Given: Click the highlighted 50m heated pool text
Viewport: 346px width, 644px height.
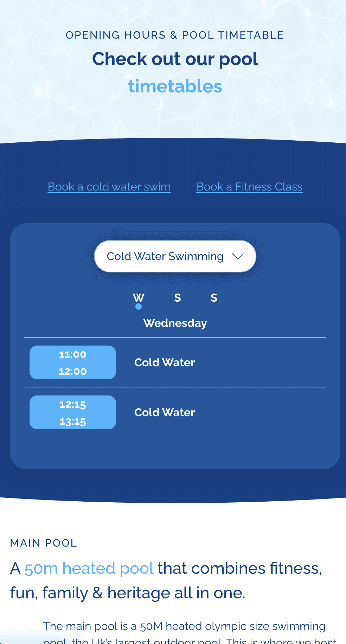Looking at the screenshot, I should pos(89,568).
